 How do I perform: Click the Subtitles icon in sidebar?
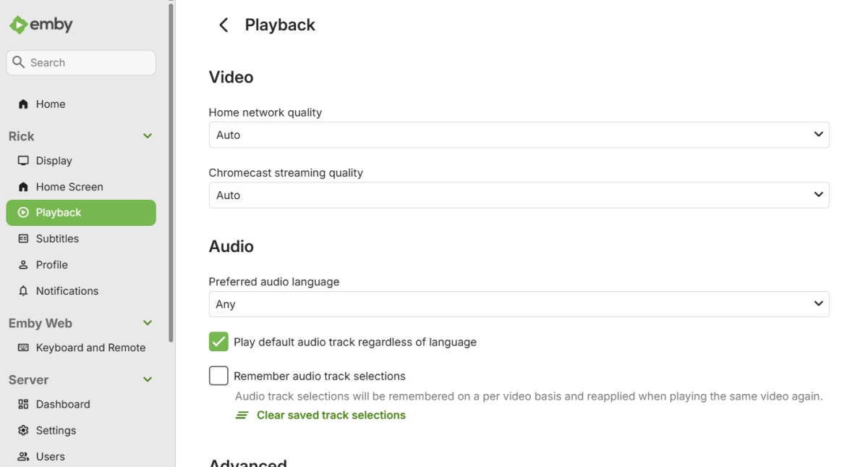(23, 239)
